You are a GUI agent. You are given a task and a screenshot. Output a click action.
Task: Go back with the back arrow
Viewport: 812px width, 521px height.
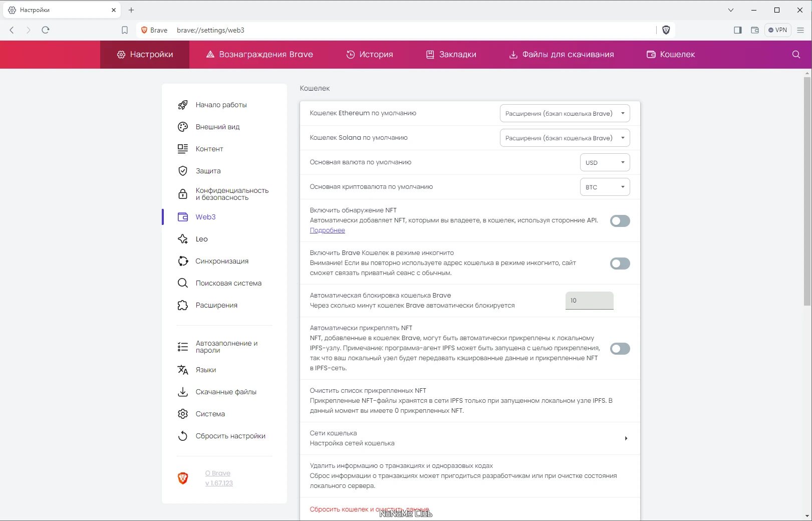pos(12,30)
